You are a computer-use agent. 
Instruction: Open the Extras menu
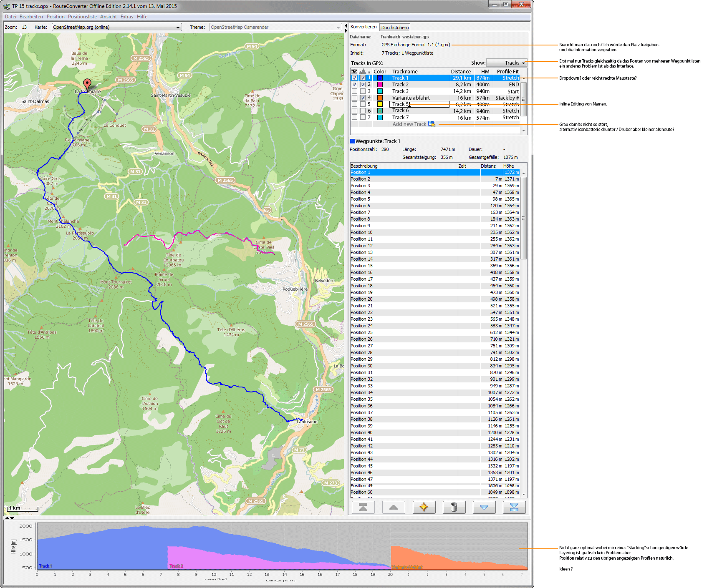click(126, 17)
